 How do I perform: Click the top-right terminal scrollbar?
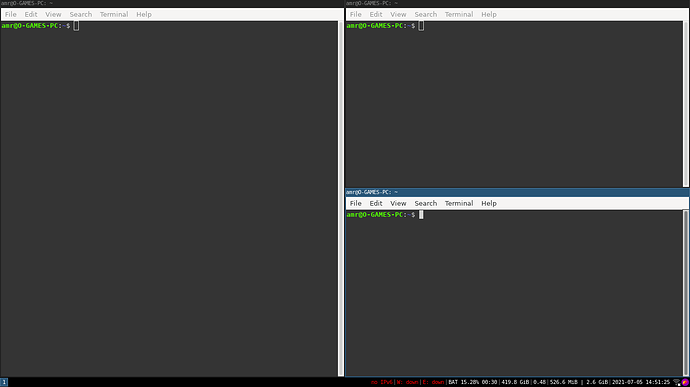(686, 104)
